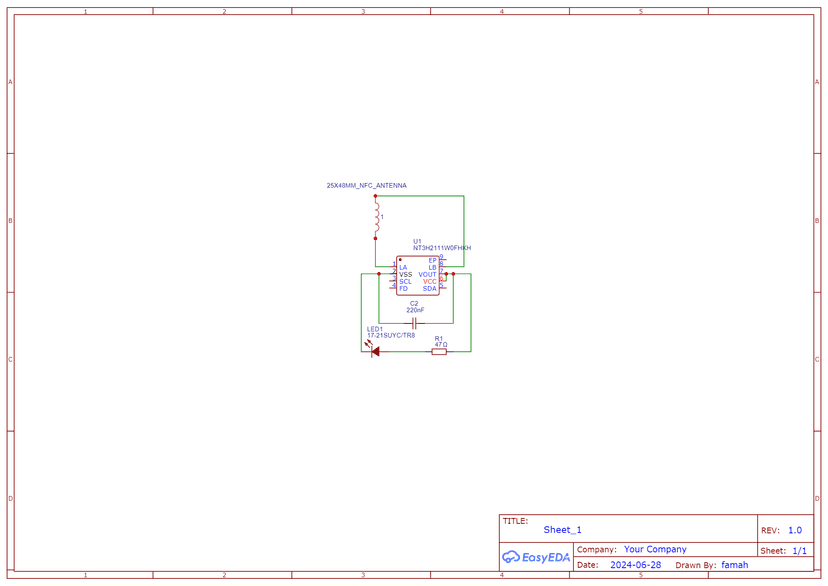Image resolution: width=828 pixels, height=586 pixels.
Task: Click the LA pin label on U1
Action: click(x=403, y=268)
